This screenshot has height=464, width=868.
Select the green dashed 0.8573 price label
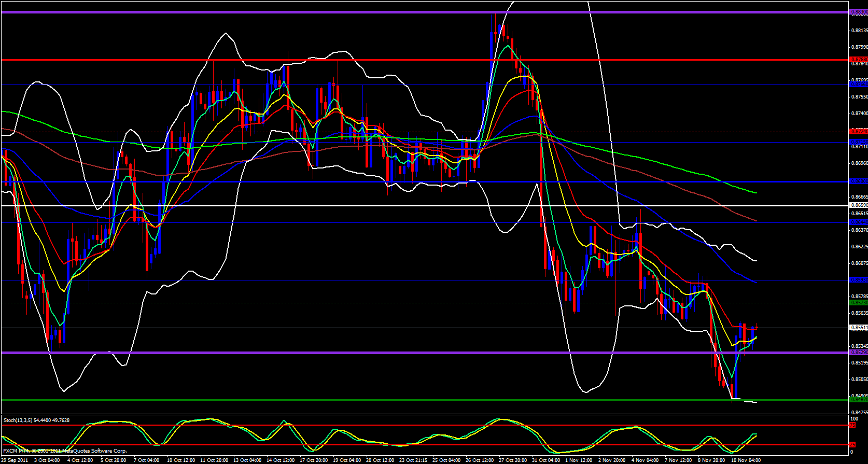[858, 303]
